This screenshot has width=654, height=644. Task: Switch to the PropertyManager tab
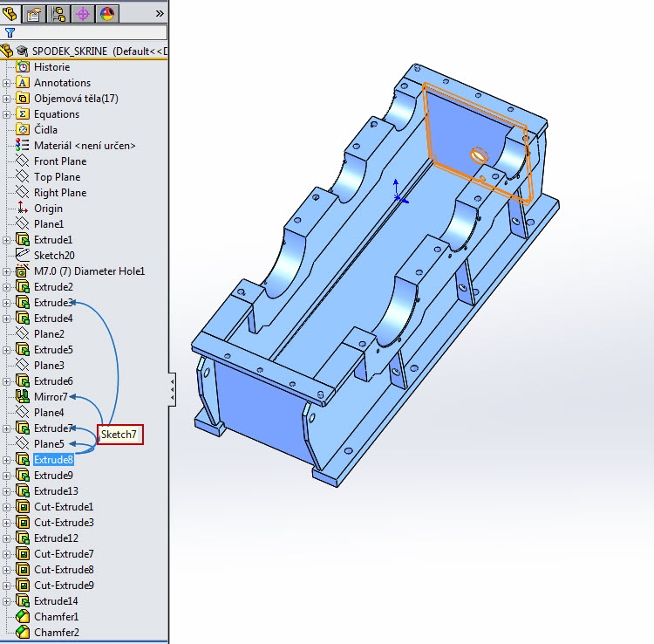click(34, 14)
